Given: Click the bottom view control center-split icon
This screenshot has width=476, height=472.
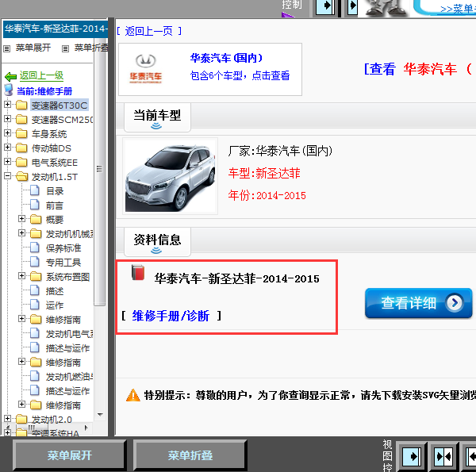Looking at the screenshot, I should (443, 456).
